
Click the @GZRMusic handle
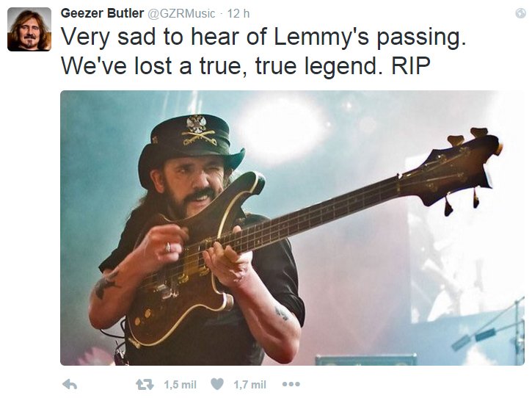click(181, 13)
